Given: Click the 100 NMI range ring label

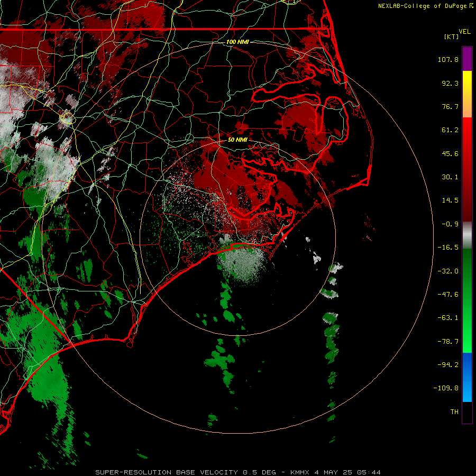Looking at the screenshot, I should [x=237, y=42].
